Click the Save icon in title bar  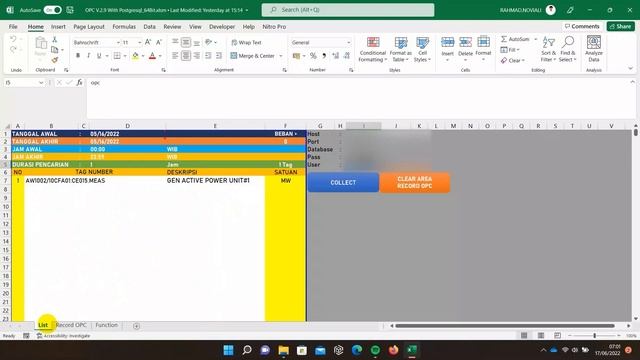70,10
